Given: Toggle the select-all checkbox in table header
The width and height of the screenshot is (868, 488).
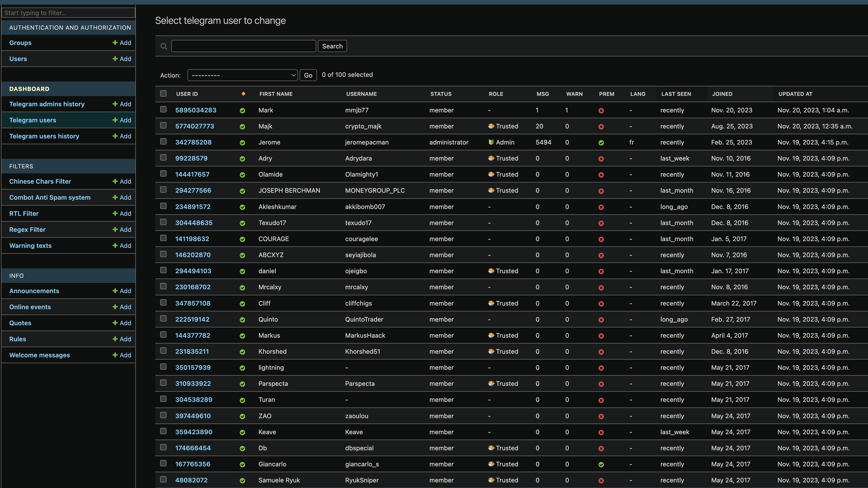Looking at the screenshot, I should point(163,94).
